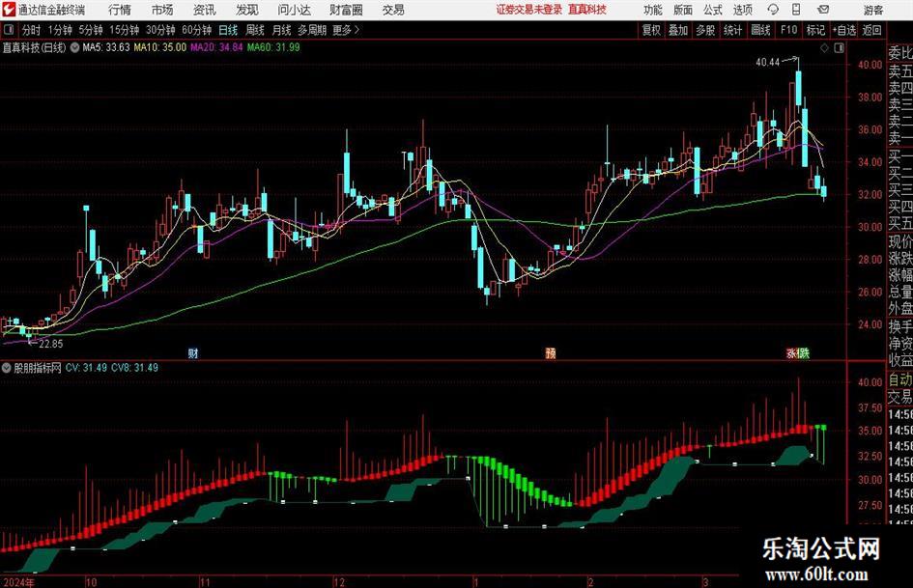The image size is (913, 588).
Task: Click the 游客 guest account button
Action: (873, 10)
